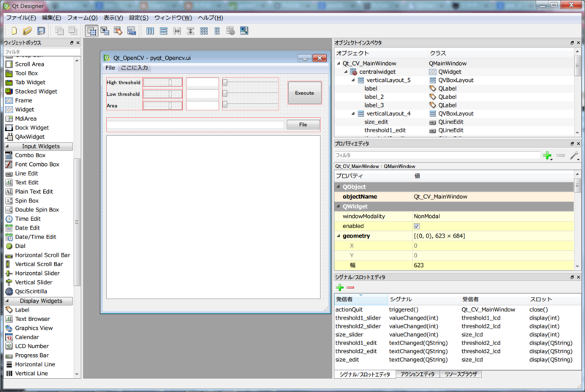Click the Execute button in the form
Screen dimensions: 585x392
tap(304, 93)
